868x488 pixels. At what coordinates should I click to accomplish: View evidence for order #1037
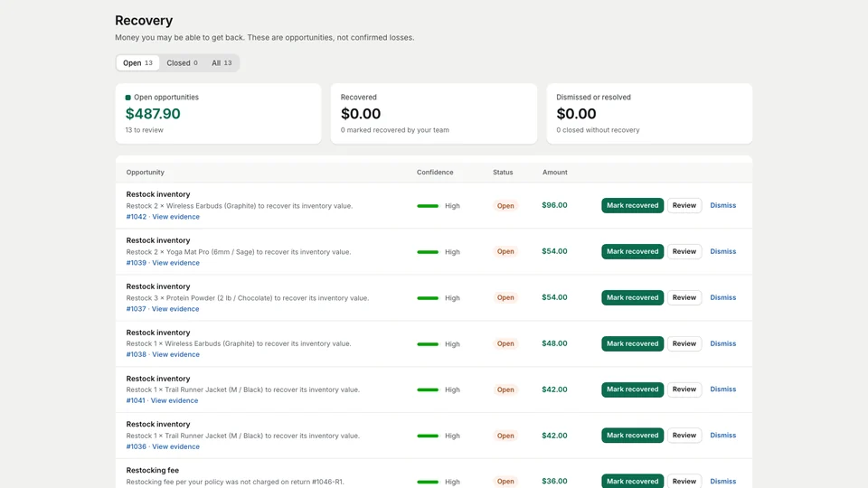[175, 309]
